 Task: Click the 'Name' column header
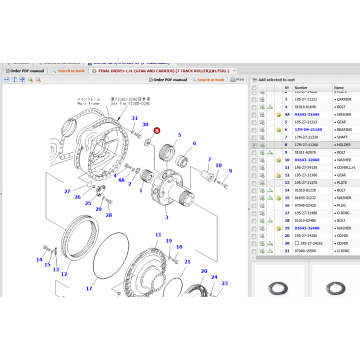338,88
